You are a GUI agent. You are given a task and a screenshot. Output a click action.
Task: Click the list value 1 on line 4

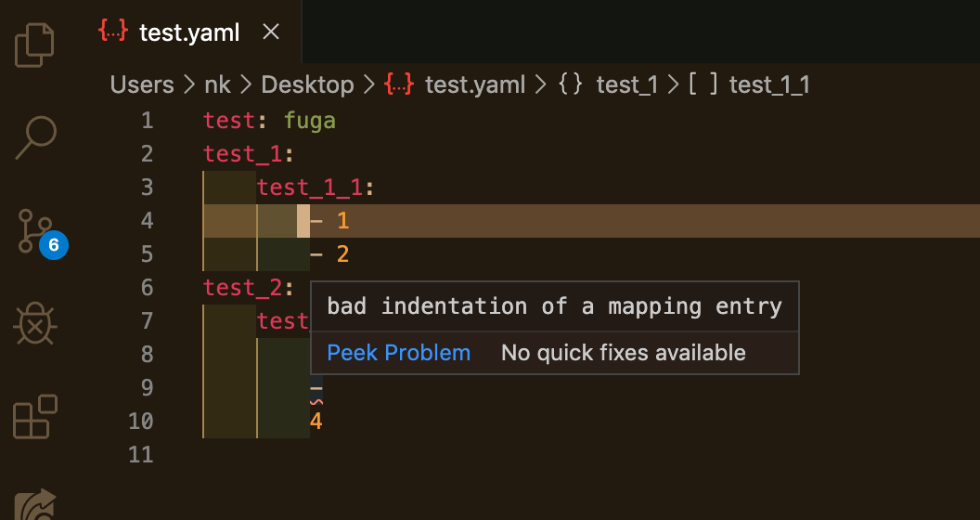click(x=342, y=221)
